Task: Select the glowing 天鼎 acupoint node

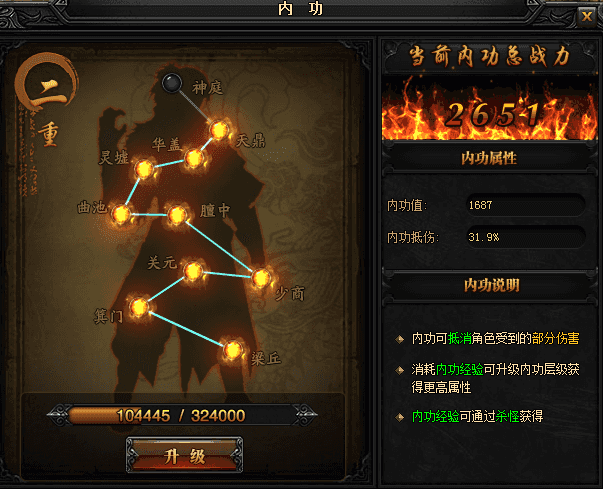Action: tap(220, 130)
